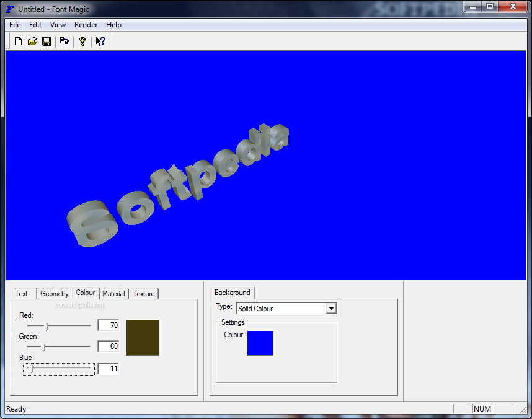Select the Colour tab
This screenshot has width=532, height=419.
coord(86,293)
